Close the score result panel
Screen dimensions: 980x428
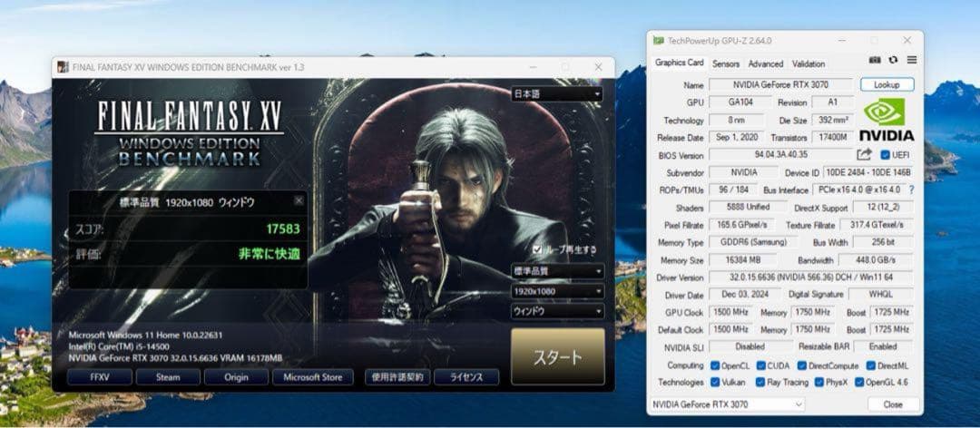pyautogui.click(x=299, y=199)
